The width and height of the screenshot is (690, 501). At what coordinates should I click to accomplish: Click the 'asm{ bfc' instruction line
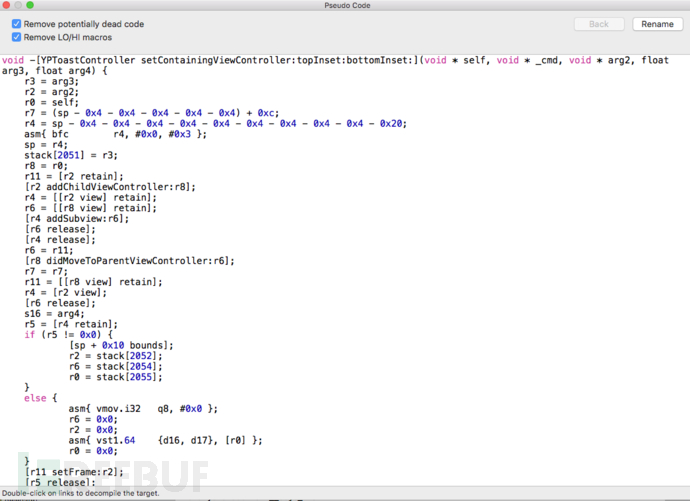click(115, 134)
